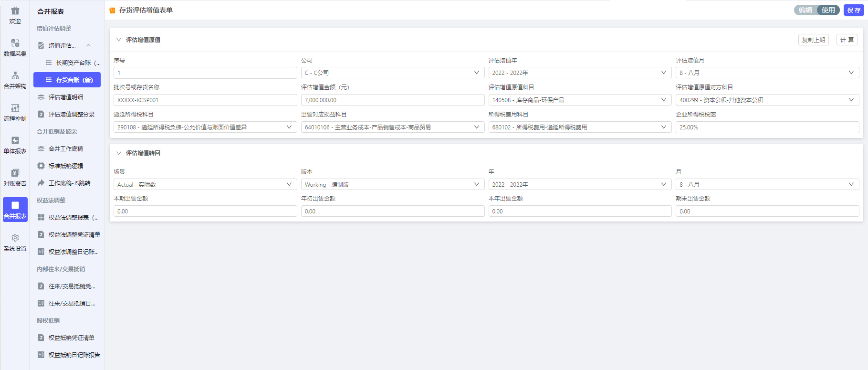The image size is (868, 370).
Task: Switch the mode toggle to 编辑
Action: [805, 10]
